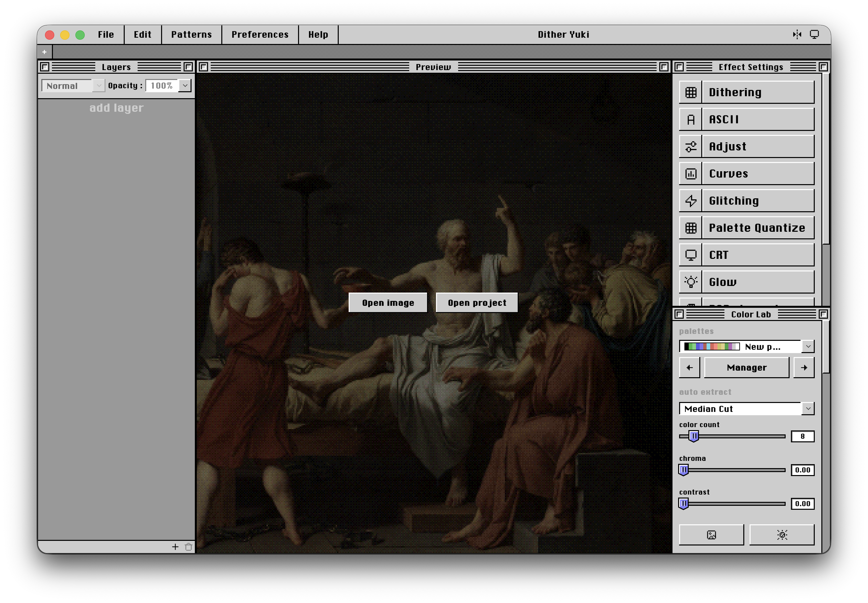
Task: Click the Glitching lightning icon
Action: [x=691, y=201]
